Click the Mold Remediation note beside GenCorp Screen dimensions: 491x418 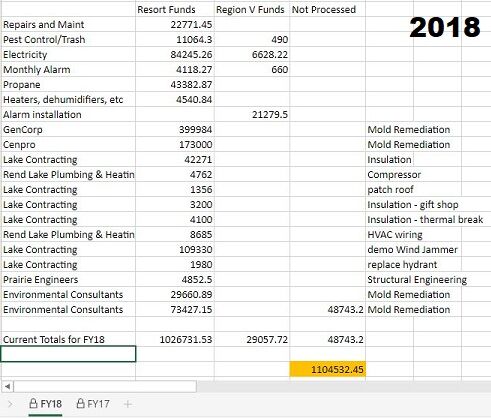[x=409, y=129]
